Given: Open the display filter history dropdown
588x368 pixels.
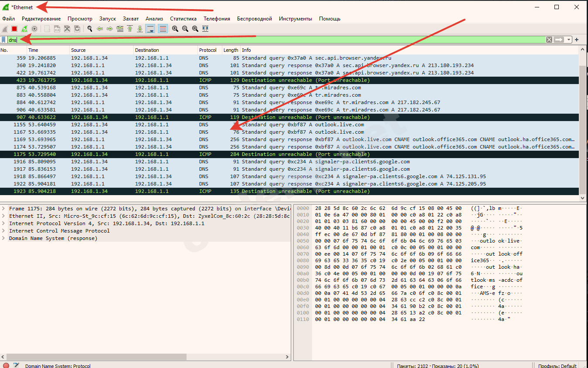Looking at the screenshot, I should [569, 40].
